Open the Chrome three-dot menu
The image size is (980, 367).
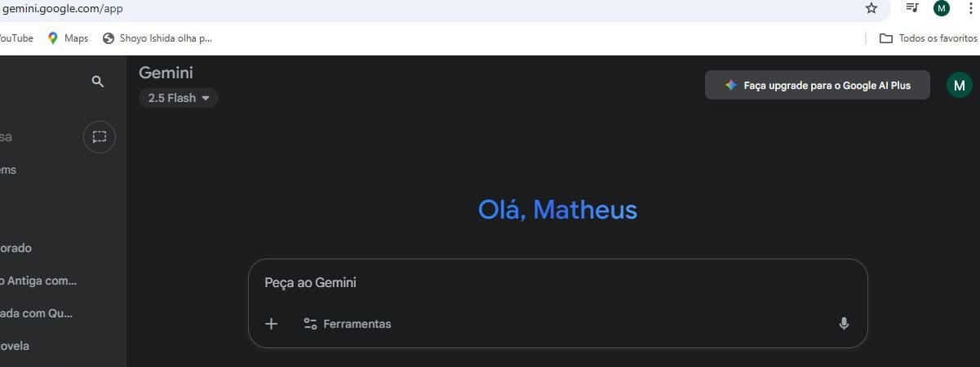tap(970, 9)
